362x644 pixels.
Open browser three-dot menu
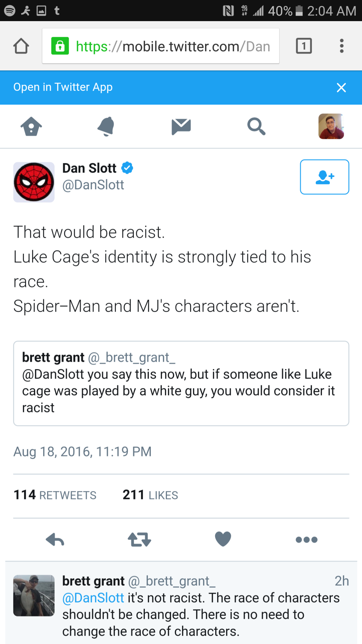pyautogui.click(x=342, y=46)
